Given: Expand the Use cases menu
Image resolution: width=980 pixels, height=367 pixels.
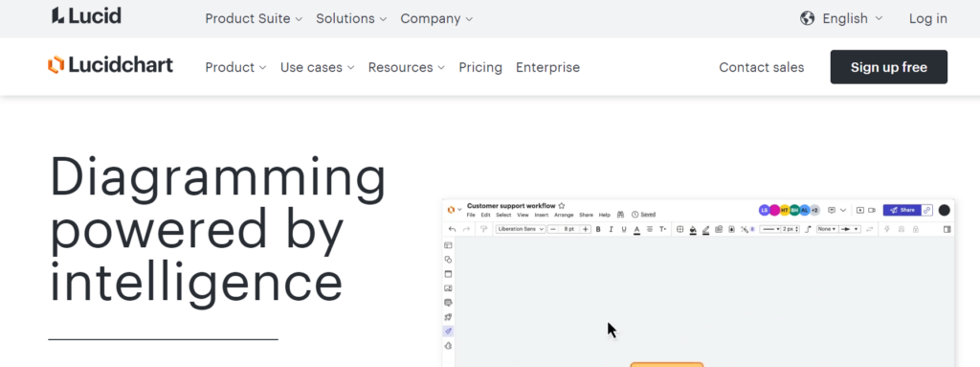Looking at the screenshot, I should [317, 67].
